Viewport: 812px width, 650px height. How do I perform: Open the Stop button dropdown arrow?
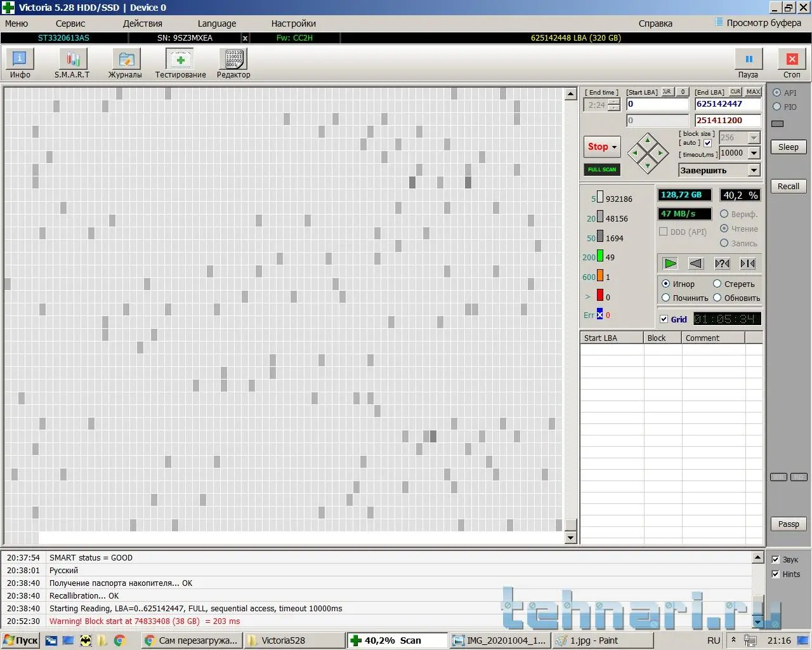point(614,147)
